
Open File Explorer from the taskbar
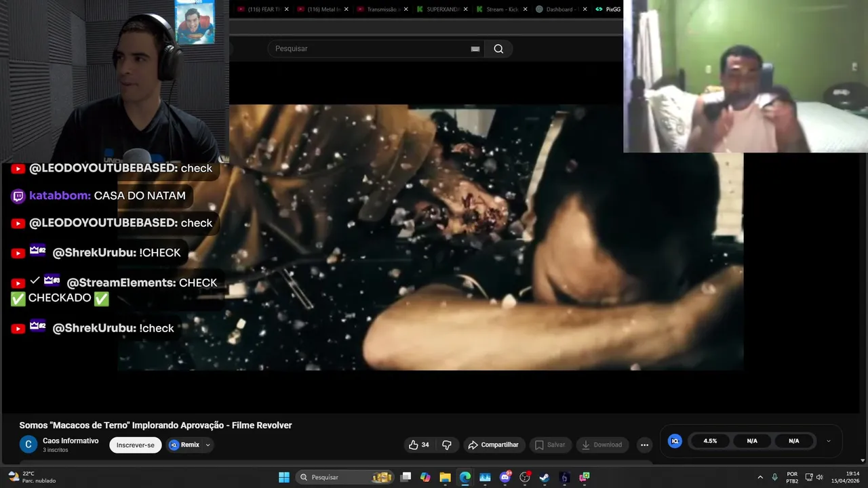(445, 477)
